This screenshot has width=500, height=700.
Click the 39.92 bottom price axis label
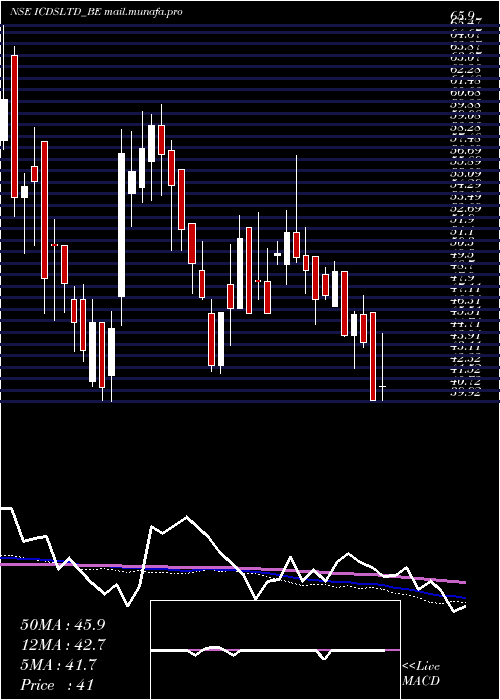point(465,393)
